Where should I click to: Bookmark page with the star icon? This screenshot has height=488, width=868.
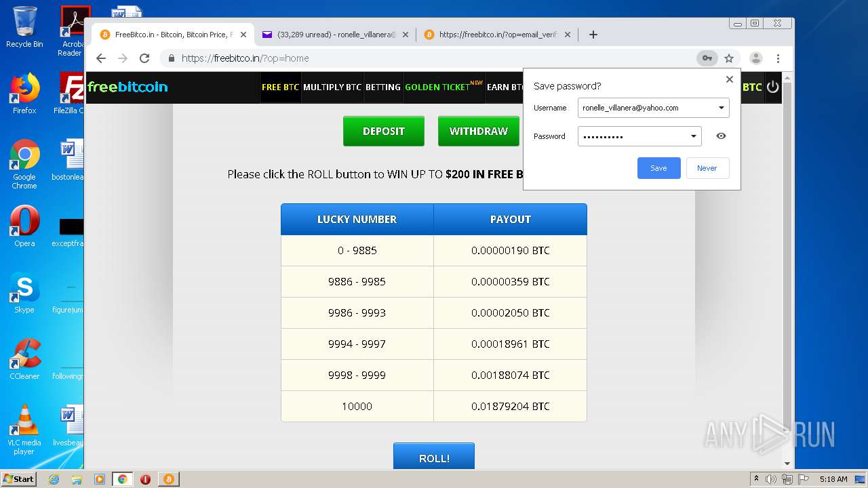point(729,58)
